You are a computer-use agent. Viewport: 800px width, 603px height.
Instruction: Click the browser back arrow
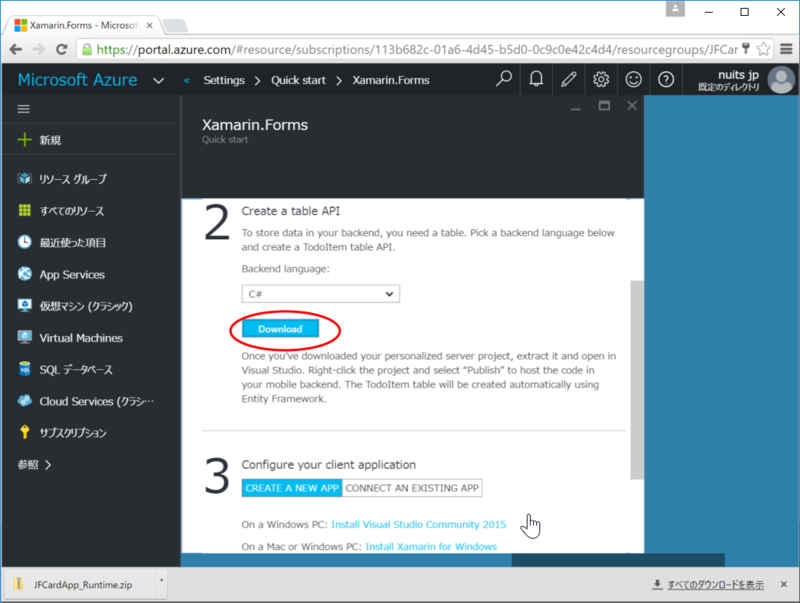[16, 49]
